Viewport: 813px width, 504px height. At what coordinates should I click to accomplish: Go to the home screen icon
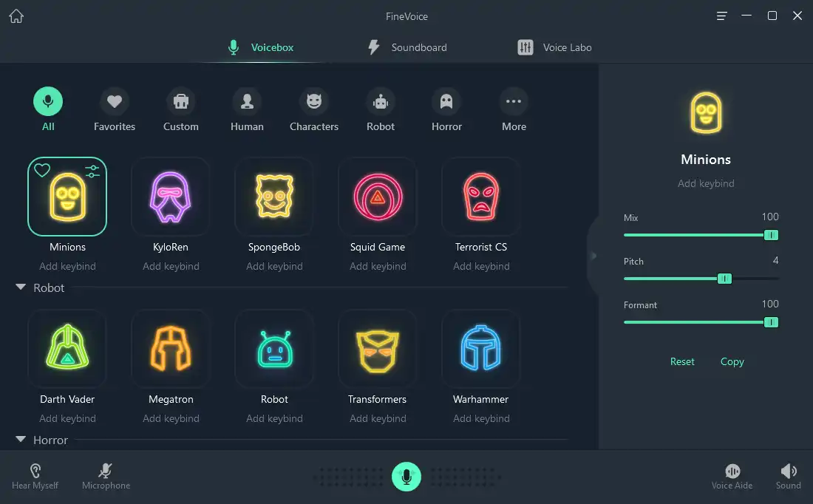click(16, 16)
